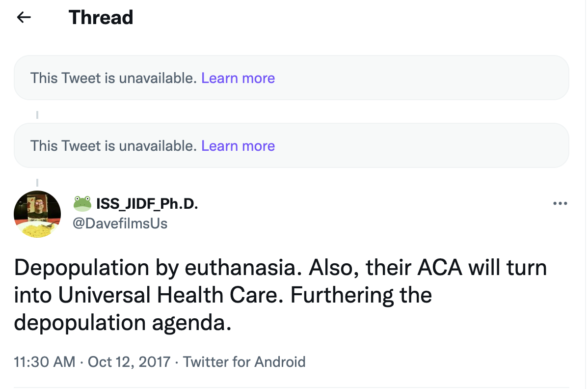This screenshot has height=389, width=588.
Task: Click the connector line between unavailable tweets
Action: [x=37, y=115]
